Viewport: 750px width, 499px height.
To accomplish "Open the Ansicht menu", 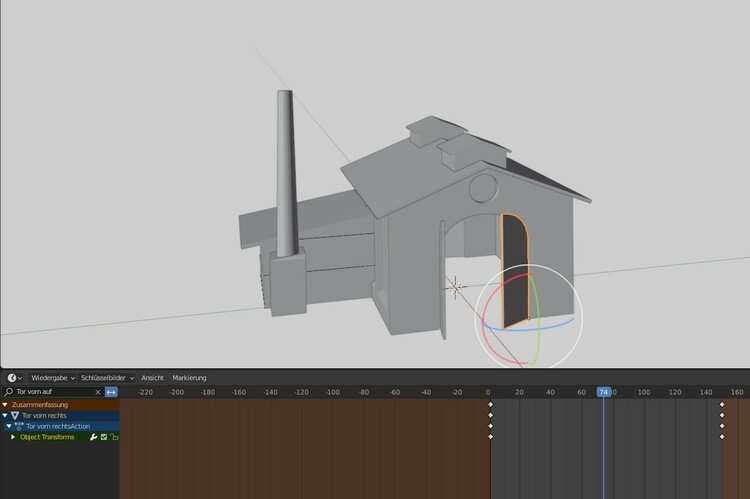I will (152, 378).
